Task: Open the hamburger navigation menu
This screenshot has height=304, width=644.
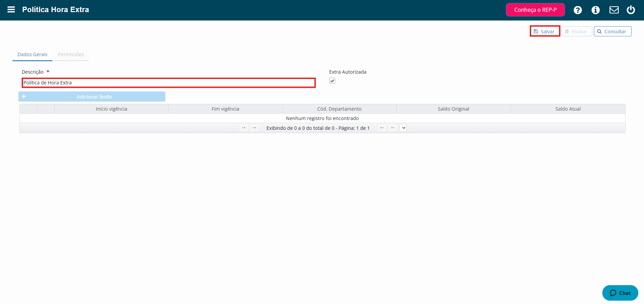Action: click(x=11, y=9)
